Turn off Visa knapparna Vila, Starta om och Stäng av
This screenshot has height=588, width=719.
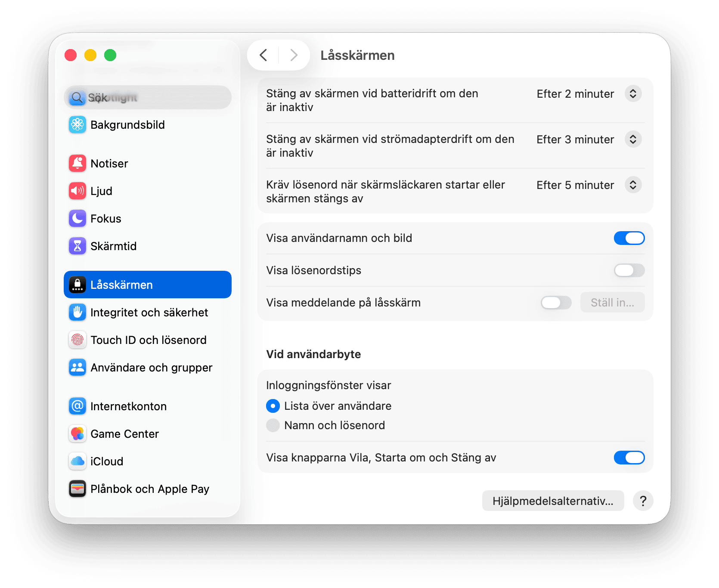coord(629,458)
